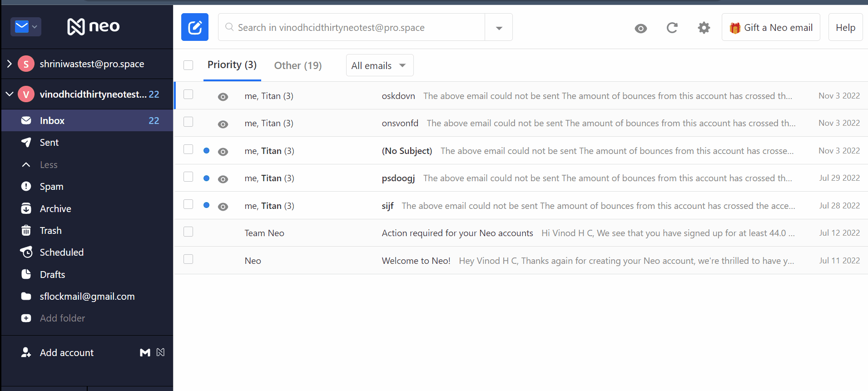
Task: Switch to the Priority (3) tab
Action: click(232, 65)
